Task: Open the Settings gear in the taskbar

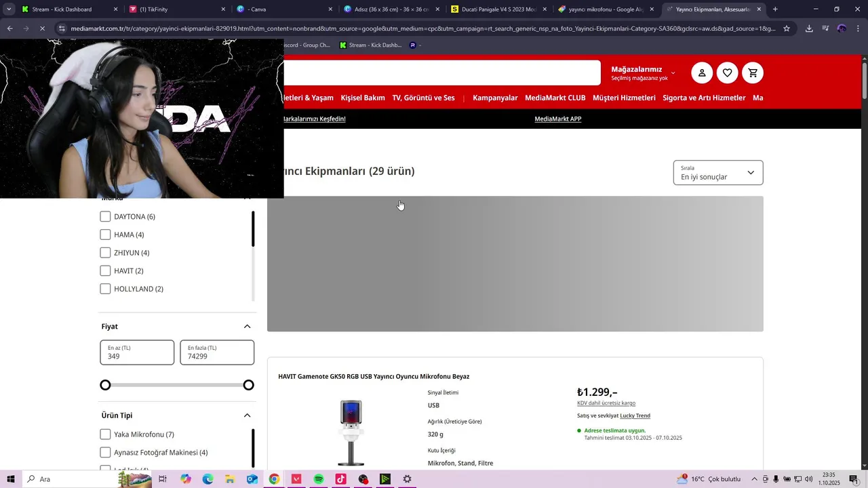Action: pyautogui.click(x=407, y=479)
